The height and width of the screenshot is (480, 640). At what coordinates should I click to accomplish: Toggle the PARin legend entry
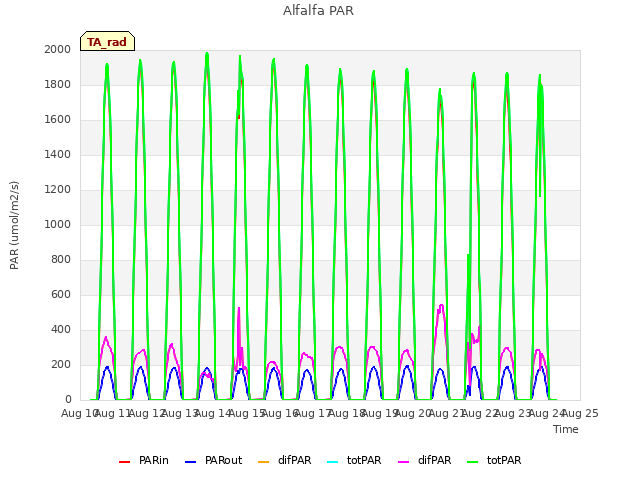[x=144, y=460]
